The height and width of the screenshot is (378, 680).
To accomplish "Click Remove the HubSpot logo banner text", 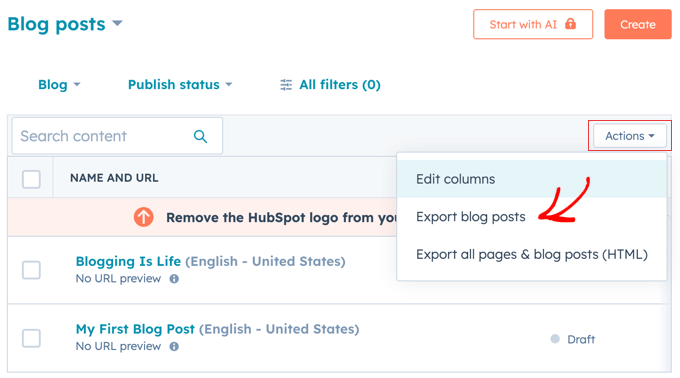I will 281,218.
